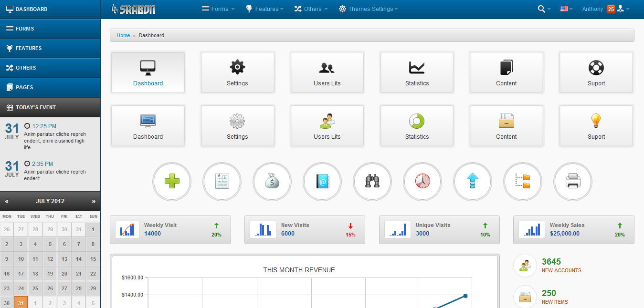
Task: Open the Themes Settings dropdown
Action: (368, 9)
